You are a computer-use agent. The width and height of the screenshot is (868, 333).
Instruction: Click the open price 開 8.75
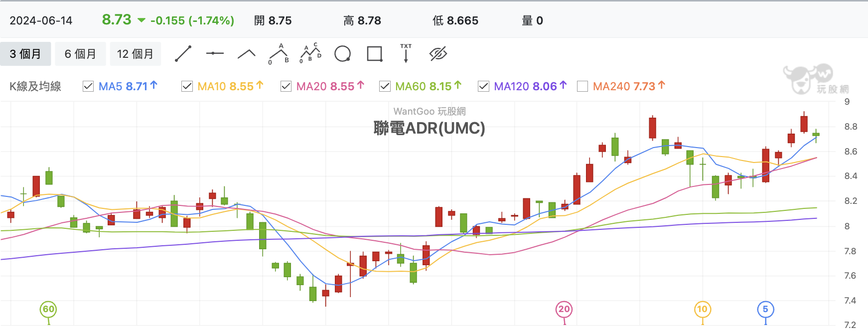273,20
